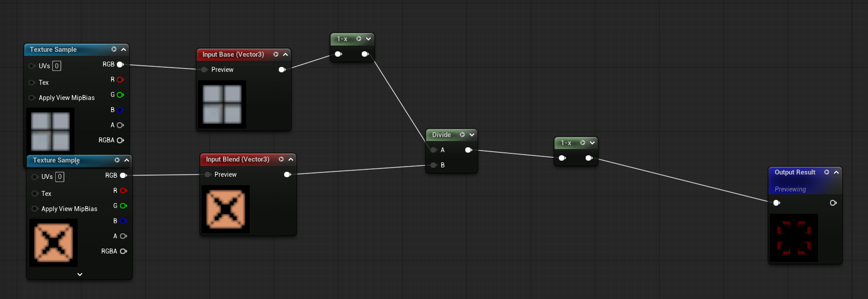
Task: Select gray window preview thumbnail in Input Base node
Action: click(x=222, y=104)
